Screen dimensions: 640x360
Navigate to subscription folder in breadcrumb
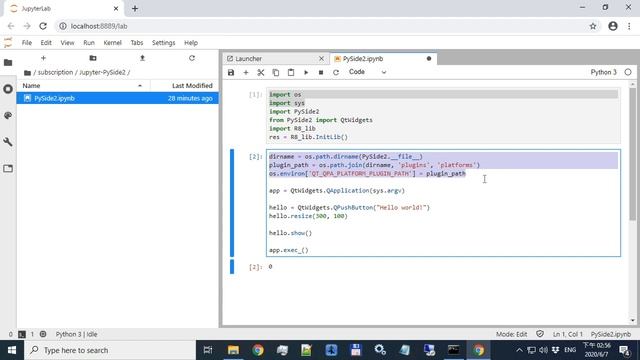[x=56, y=72]
